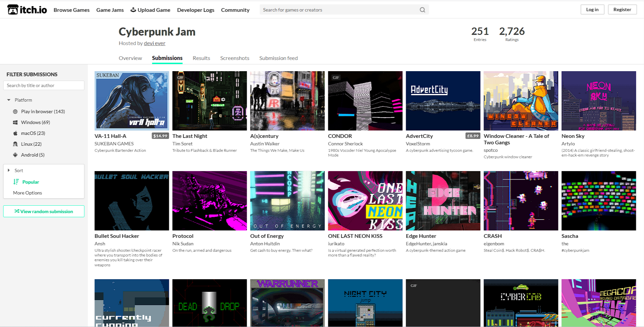The width and height of the screenshot is (644, 327).
Task: Open the Browse Games menu
Action: 71,10
